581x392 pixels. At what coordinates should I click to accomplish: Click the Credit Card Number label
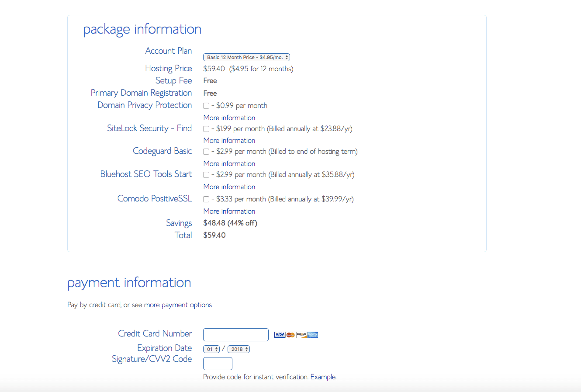(x=155, y=333)
